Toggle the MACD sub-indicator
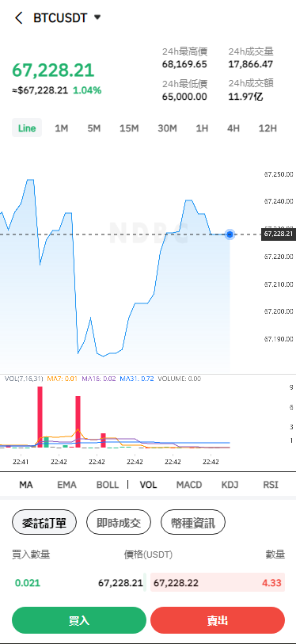Image resolution: width=296 pixels, height=644 pixels. click(x=189, y=485)
